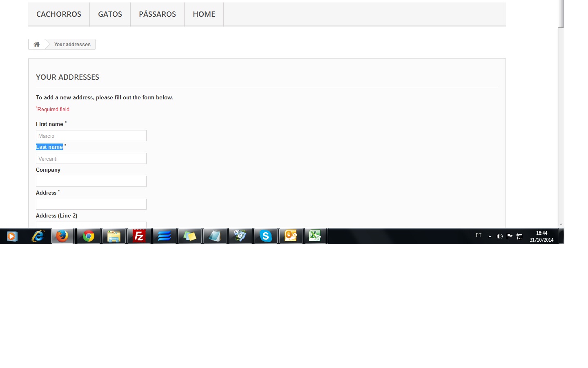The width and height of the screenshot is (588, 368).
Task: Go to the HOME menu item
Action: tap(204, 14)
